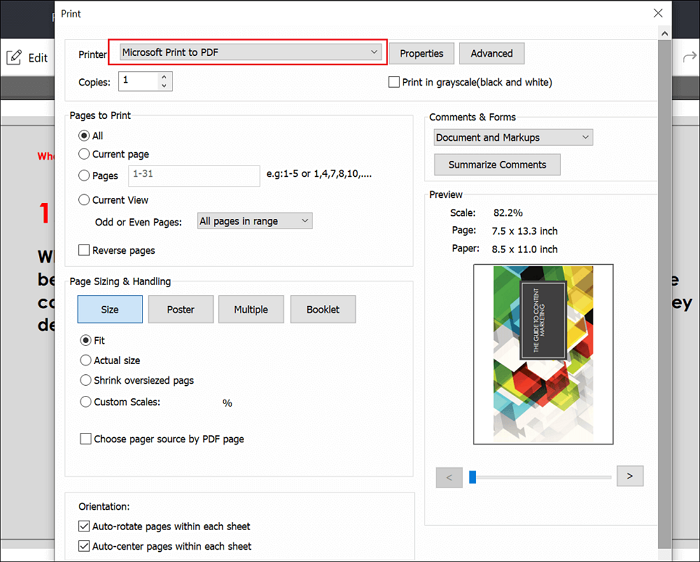Viewport: 700px width, 562px height.
Task: Click the preview page slider handle
Action: [473, 477]
